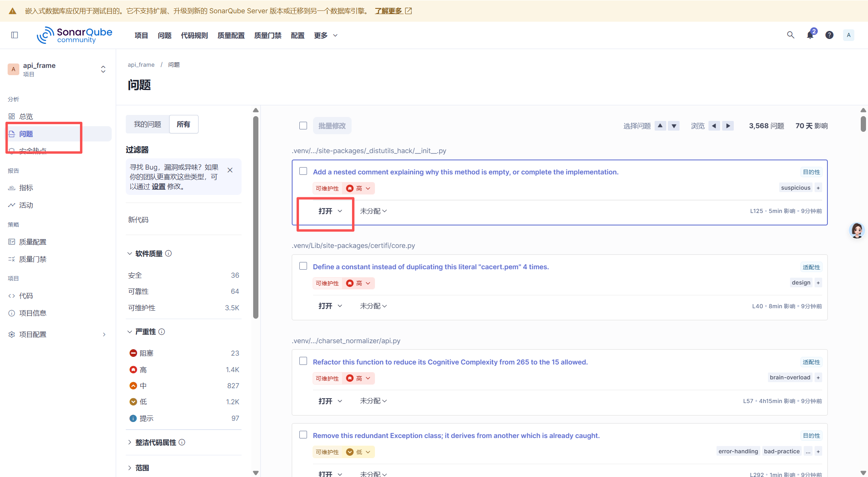Viewport: 868px width, 477px height.
Task: Switch to the 我的问题 tab
Action: tap(147, 124)
